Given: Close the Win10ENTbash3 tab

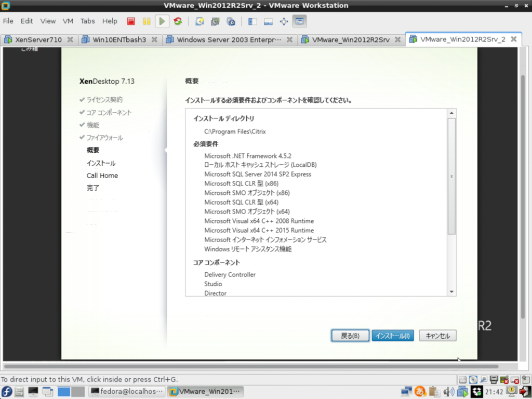Looking at the screenshot, I should click(154, 39).
